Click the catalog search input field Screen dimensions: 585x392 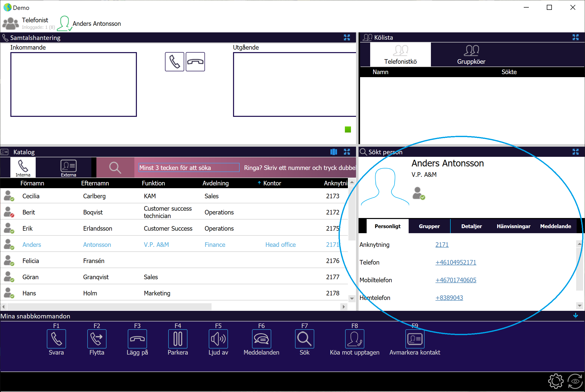point(189,167)
